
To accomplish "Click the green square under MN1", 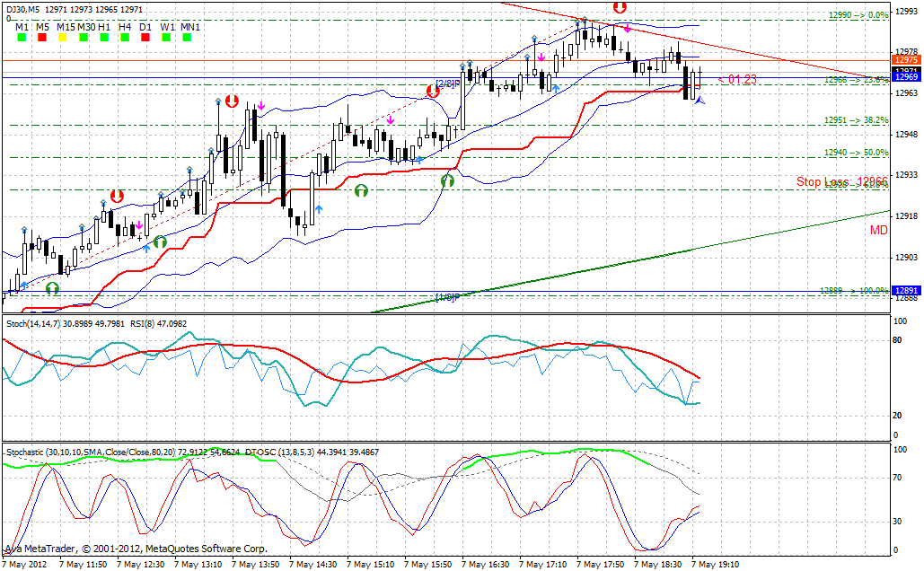I will click(x=187, y=38).
